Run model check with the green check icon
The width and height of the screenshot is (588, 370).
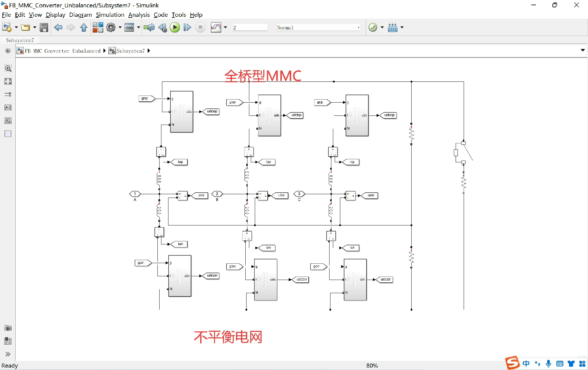pos(373,27)
